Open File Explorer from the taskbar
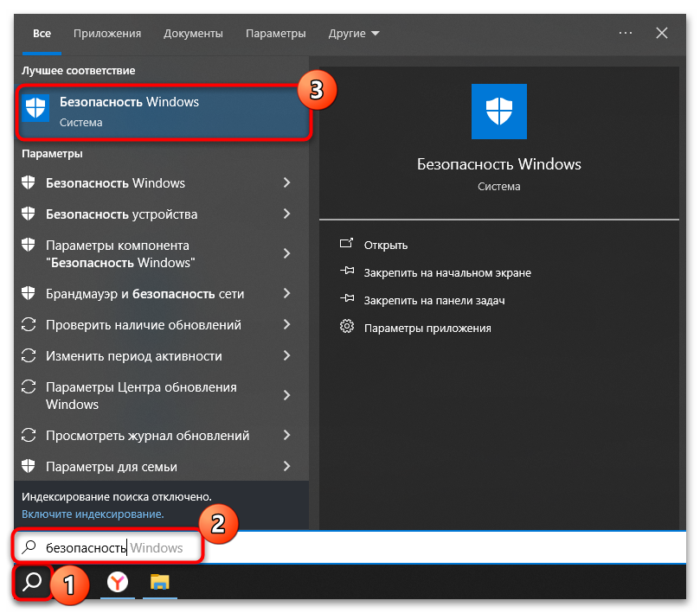Image resolution: width=700 pixels, height=613 pixels. coord(159,583)
